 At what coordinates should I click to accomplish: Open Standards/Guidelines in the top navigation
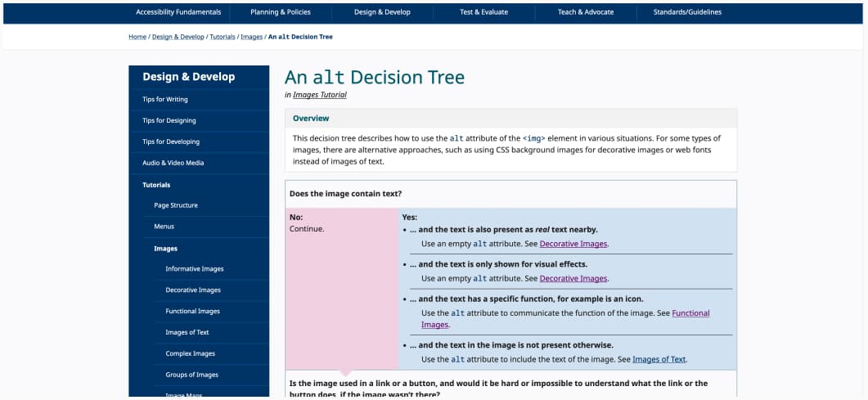pyautogui.click(x=687, y=12)
